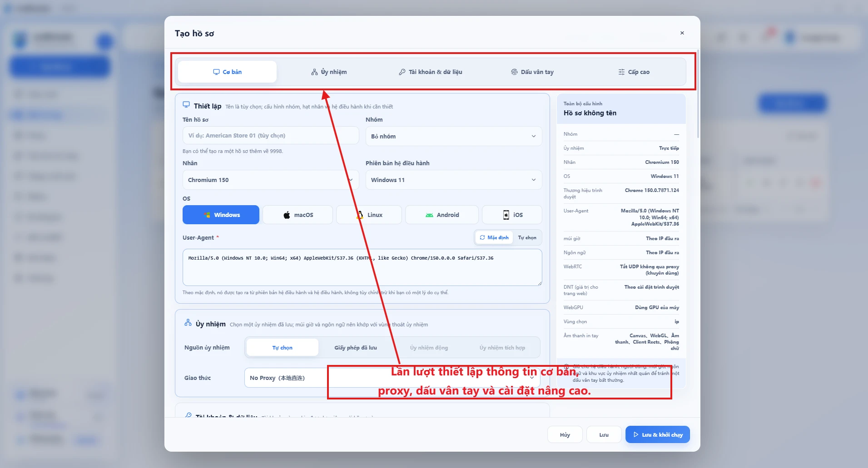
Task: Click the play icon in Lưu & khởi chạy
Action: (636, 434)
